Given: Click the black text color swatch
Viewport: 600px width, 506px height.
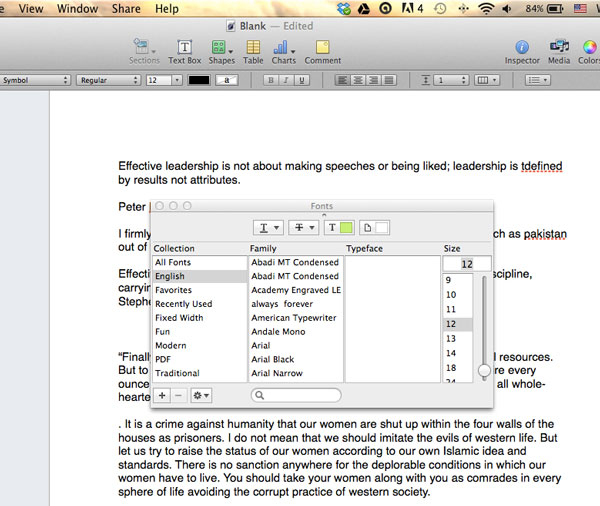Looking at the screenshot, I should click(x=199, y=80).
